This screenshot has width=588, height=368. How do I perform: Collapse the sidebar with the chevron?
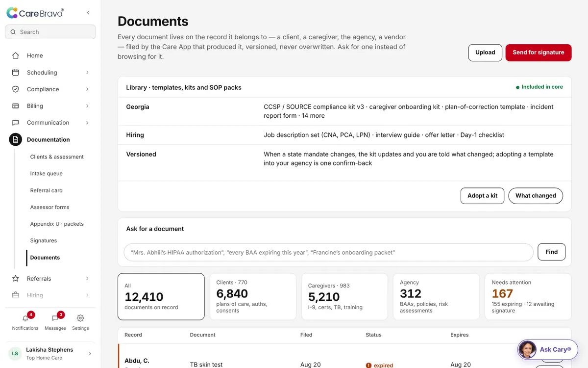[88, 13]
